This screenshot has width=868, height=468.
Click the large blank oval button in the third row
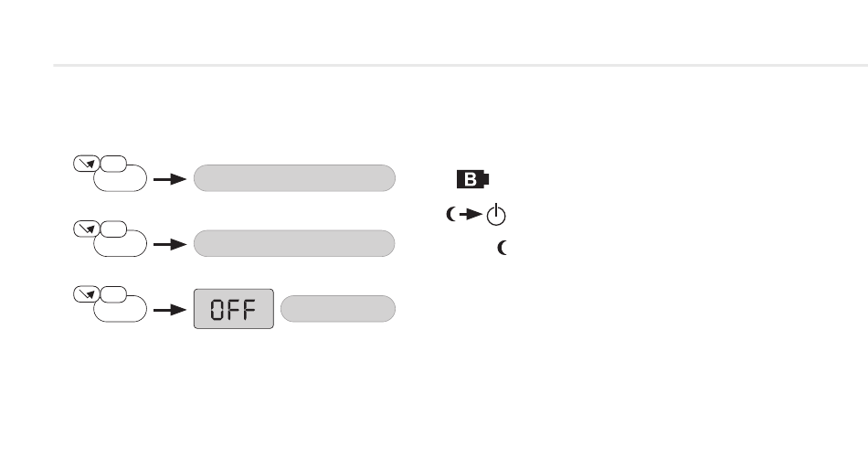pyautogui.click(x=122, y=310)
